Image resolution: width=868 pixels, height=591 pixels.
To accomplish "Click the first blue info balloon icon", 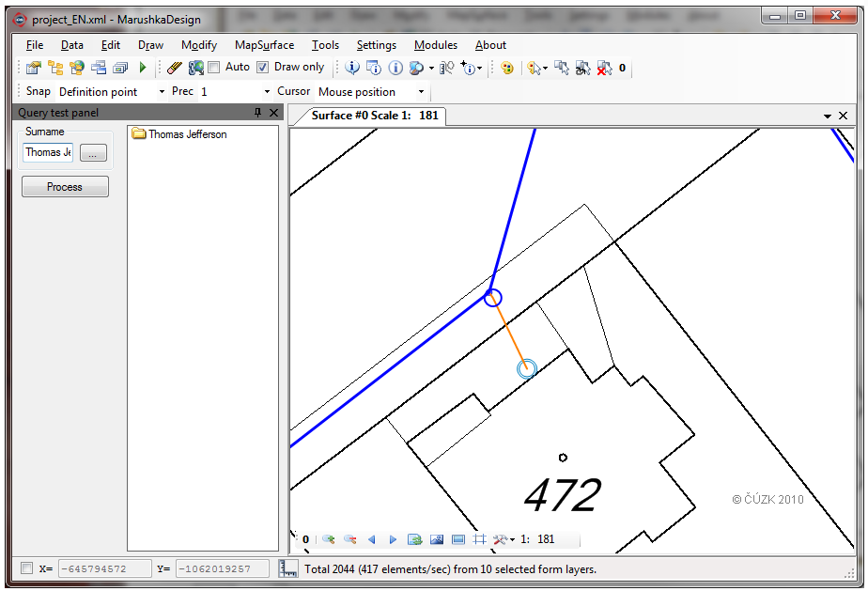I will coord(352,68).
